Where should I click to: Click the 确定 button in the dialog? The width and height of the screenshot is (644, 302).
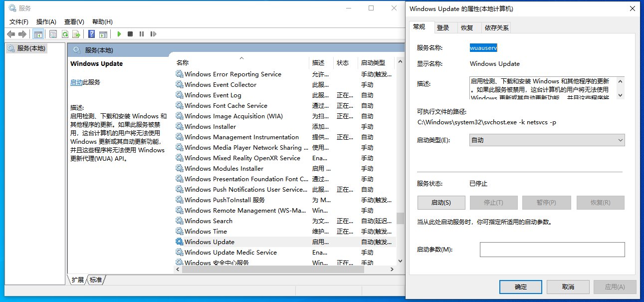click(520, 287)
